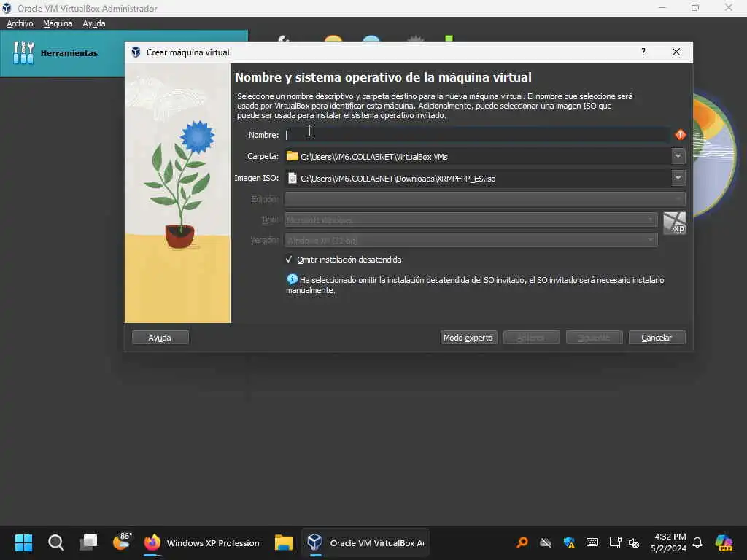Image resolution: width=747 pixels, height=560 pixels.
Task: Open Copilot preview icon on taskbar
Action: [x=724, y=542]
